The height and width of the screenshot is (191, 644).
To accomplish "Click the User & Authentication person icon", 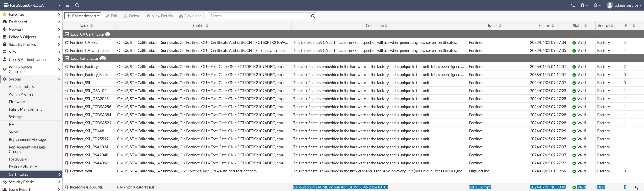I will point(5,59).
